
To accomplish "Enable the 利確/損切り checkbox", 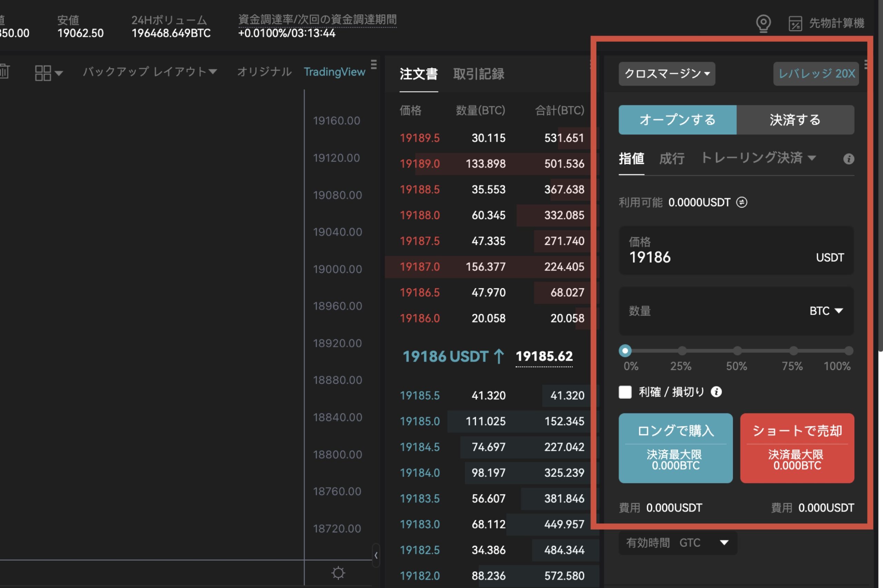I will tap(625, 392).
